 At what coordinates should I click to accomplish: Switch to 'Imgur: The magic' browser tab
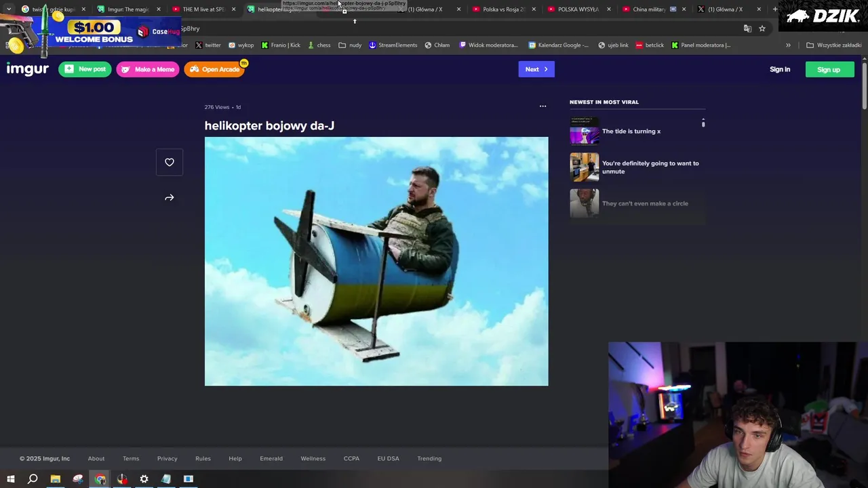point(127,9)
